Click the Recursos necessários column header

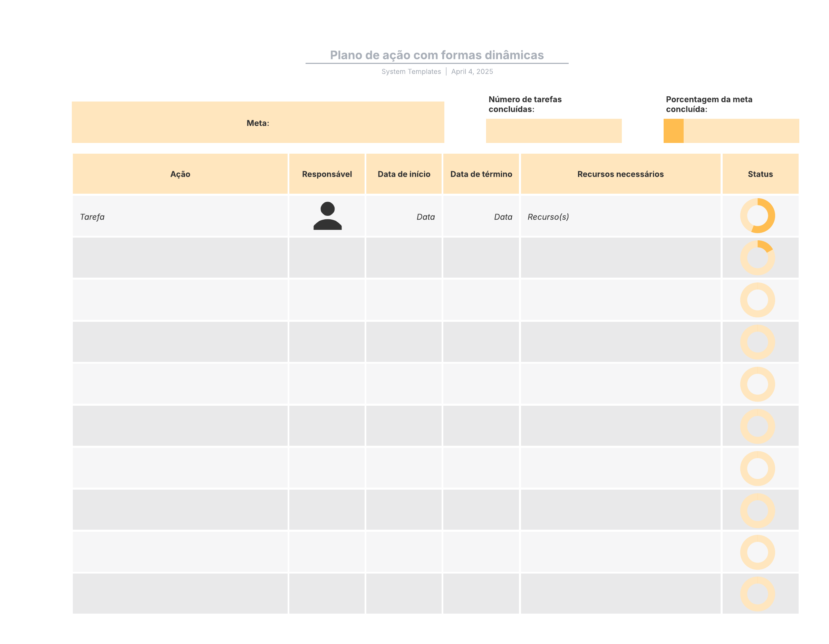click(x=620, y=174)
